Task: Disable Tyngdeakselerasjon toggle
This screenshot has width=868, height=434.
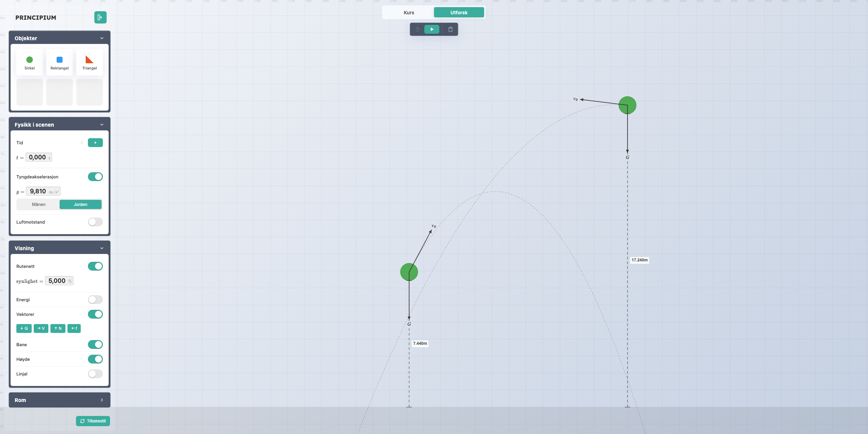Action: (x=95, y=177)
